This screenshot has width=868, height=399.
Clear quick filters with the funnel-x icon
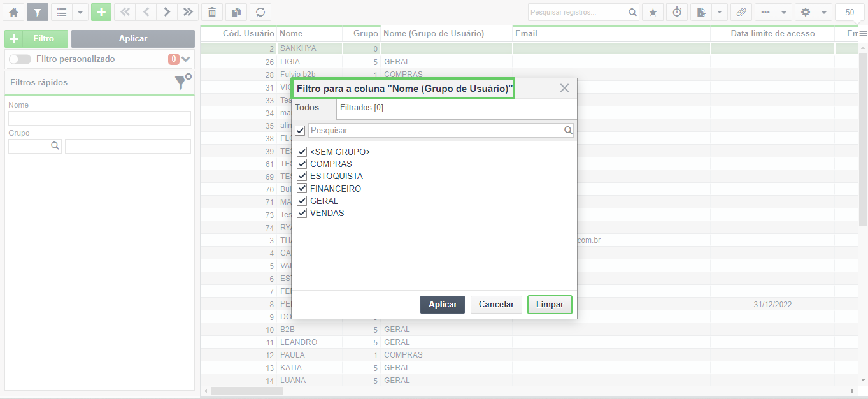183,82
